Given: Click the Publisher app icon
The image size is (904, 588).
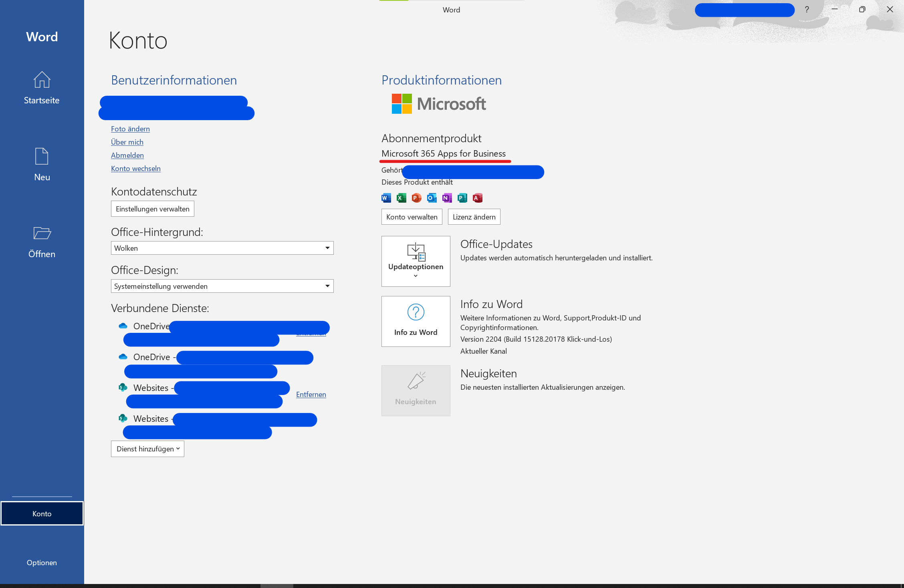Looking at the screenshot, I should click(462, 198).
